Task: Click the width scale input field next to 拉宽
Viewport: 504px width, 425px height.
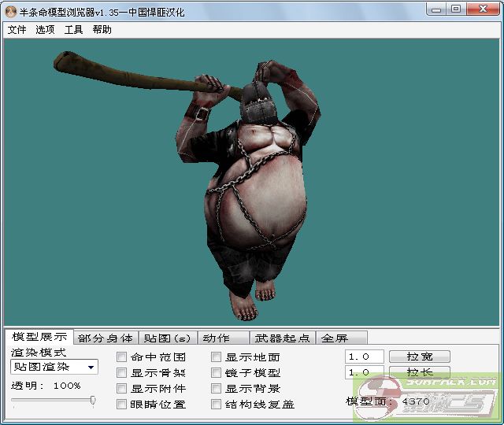Action: 364,357
